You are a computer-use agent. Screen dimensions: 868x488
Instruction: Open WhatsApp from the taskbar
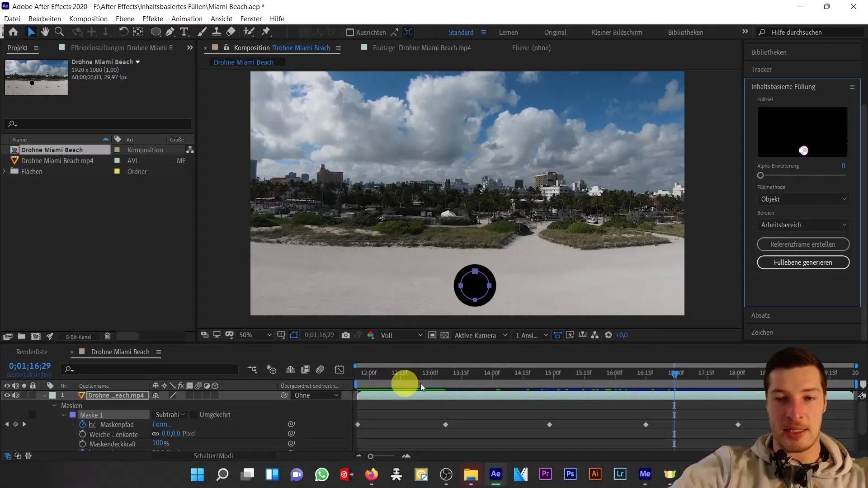point(322,474)
